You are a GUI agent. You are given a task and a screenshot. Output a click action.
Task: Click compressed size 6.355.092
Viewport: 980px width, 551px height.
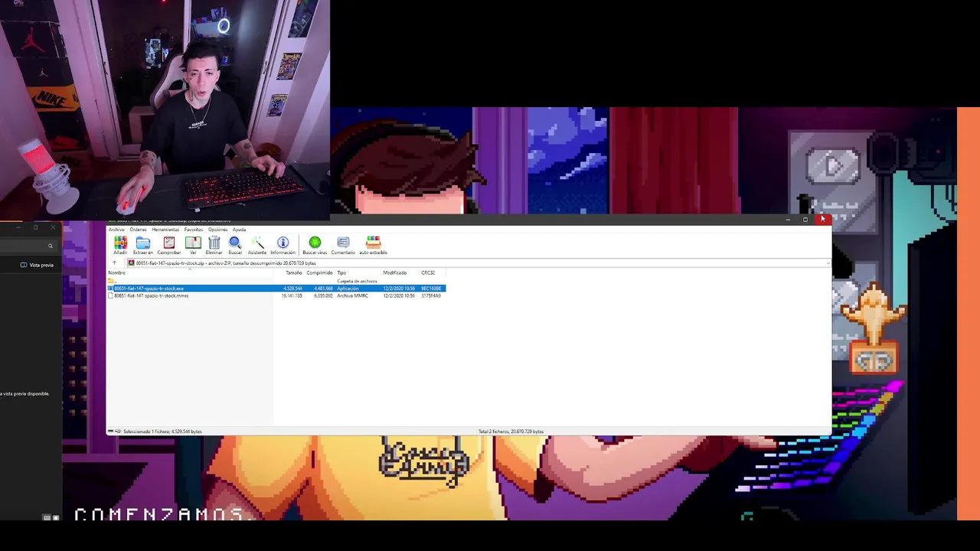322,295
